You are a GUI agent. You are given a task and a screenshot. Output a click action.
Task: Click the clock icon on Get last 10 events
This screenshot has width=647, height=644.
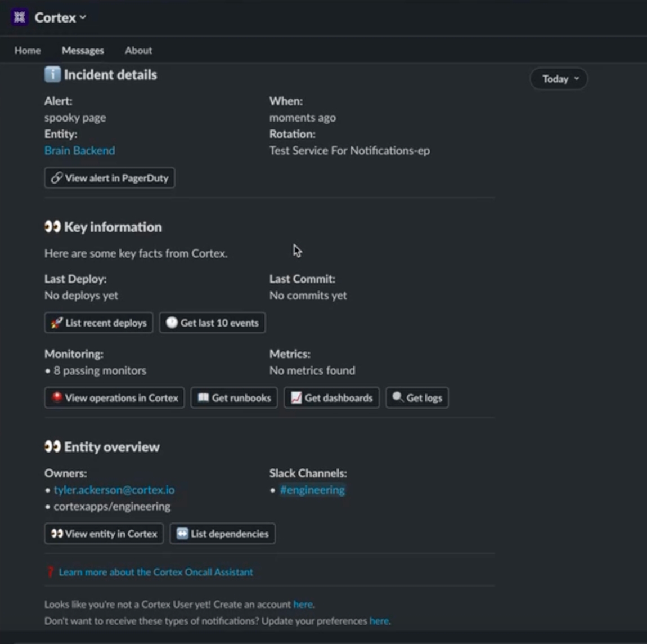click(172, 323)
